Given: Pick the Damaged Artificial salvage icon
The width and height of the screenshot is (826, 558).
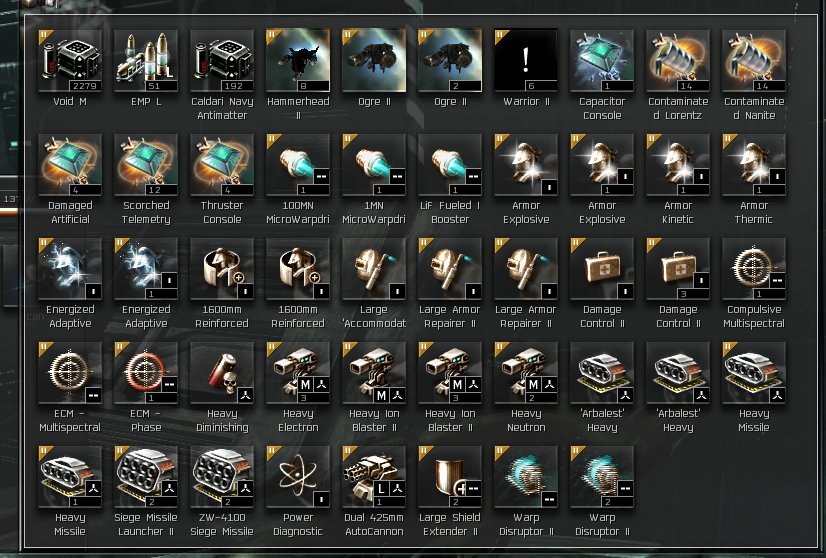Looking at the screenshot, I should click(x=70, y=165).
